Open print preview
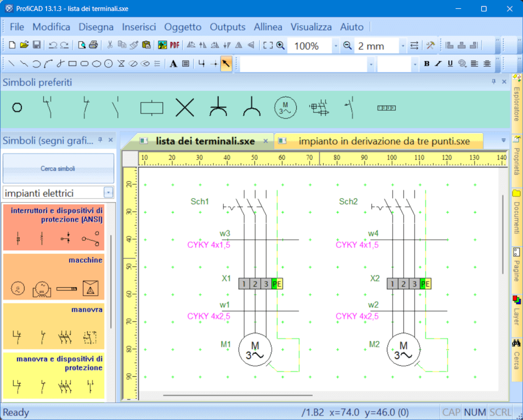The width and height of the screenshot is (523, 420). click(82, 45)
